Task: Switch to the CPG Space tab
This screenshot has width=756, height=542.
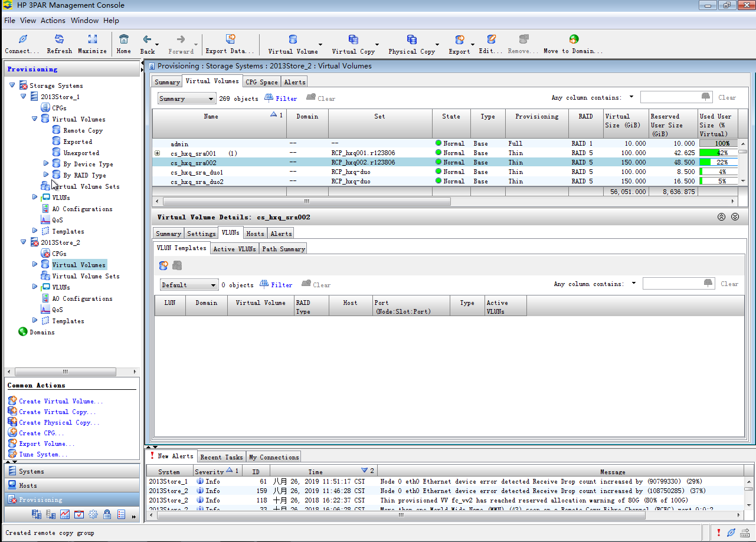Action: coord(261,82)
